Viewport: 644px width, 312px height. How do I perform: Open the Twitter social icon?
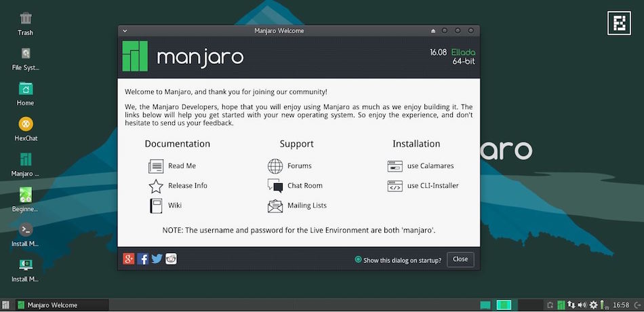[157, 258]
